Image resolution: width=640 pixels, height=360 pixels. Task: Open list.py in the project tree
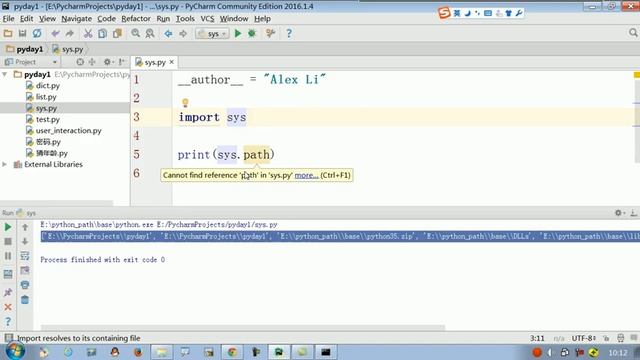click(46, 97)
